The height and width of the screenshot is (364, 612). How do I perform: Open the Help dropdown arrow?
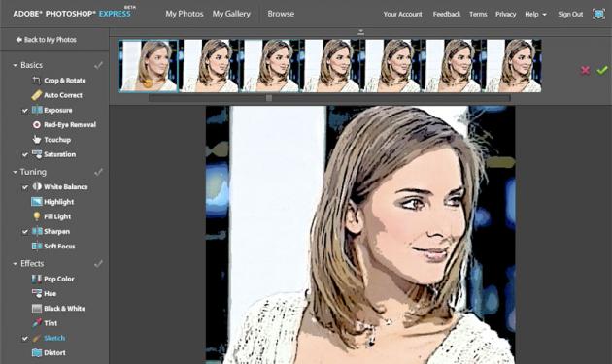coord(544,15)
